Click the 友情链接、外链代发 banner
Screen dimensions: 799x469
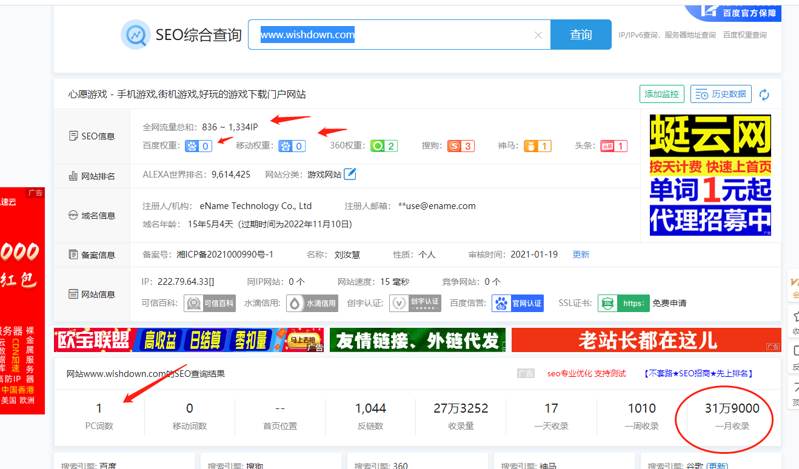click(x=417, y=340)
